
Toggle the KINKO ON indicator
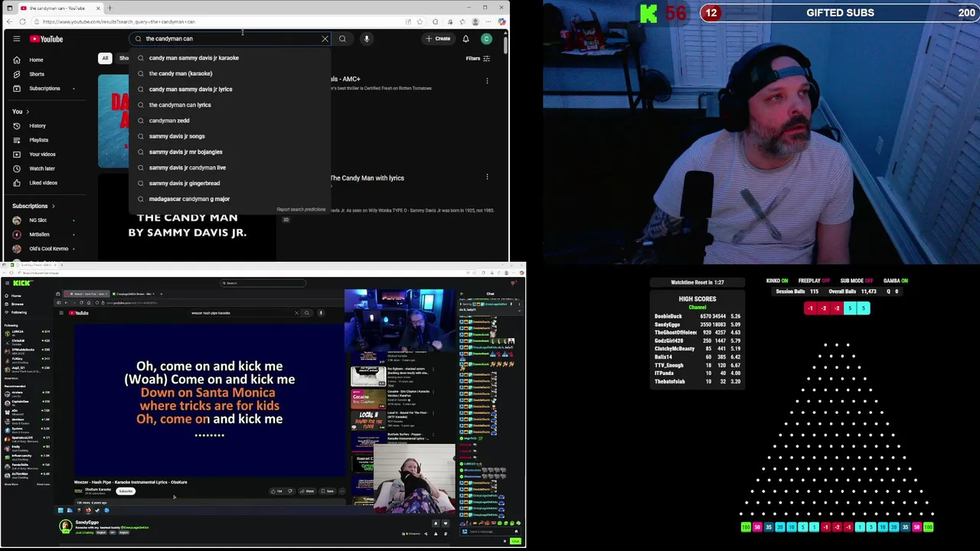(777, 281)
